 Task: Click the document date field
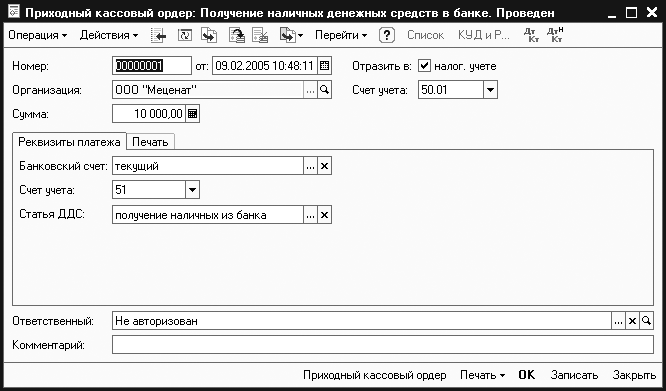[x=265, y=66]
